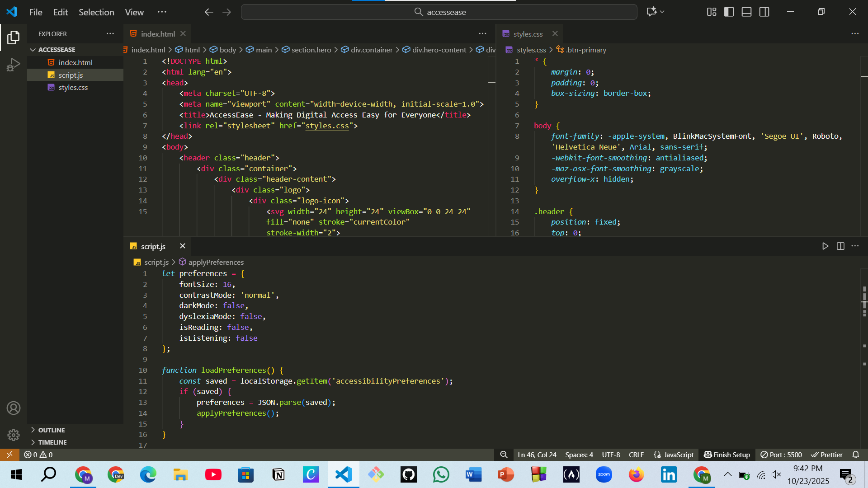Open the Selection menu
The height and width of the screenshot is (488, 868).
(96, 12)
